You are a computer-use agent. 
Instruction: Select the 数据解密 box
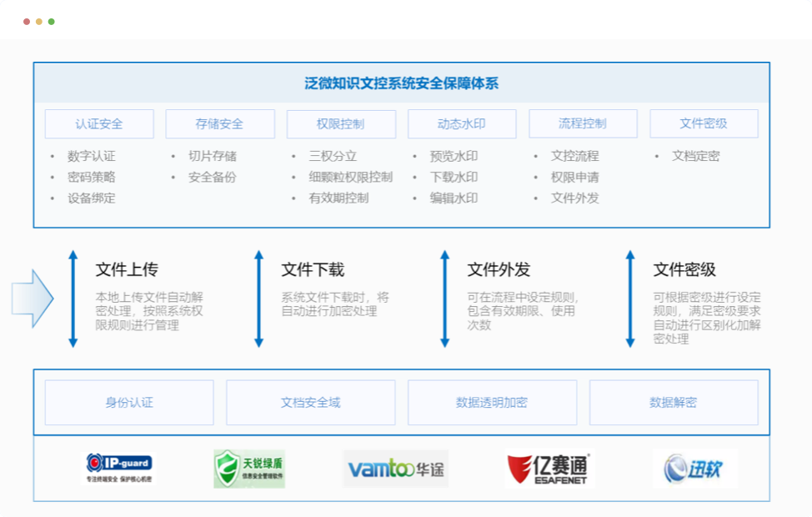pos(674,403)
